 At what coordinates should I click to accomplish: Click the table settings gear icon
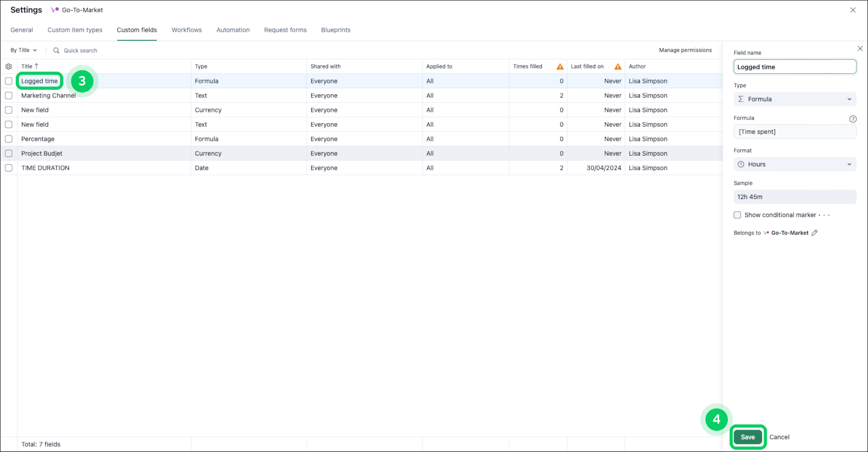(x=9, y=66)
